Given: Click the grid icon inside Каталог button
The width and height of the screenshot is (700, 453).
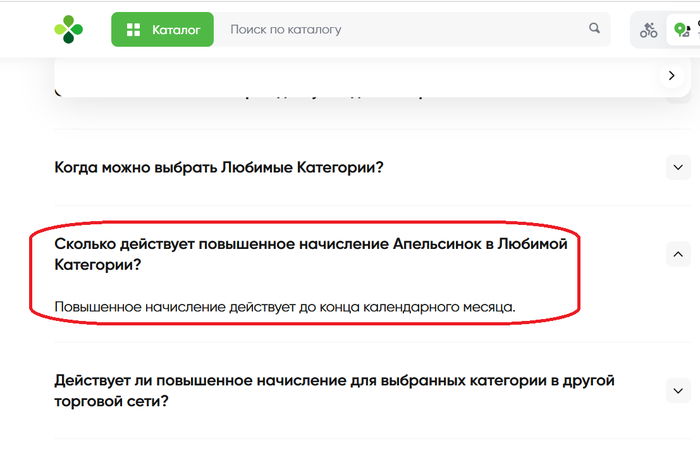Looking at the screenshot, I should [132, 30].
